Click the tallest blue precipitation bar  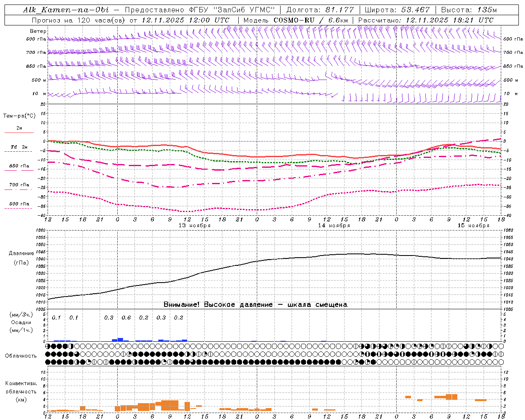pyautogui.click(x=121, y=340)
